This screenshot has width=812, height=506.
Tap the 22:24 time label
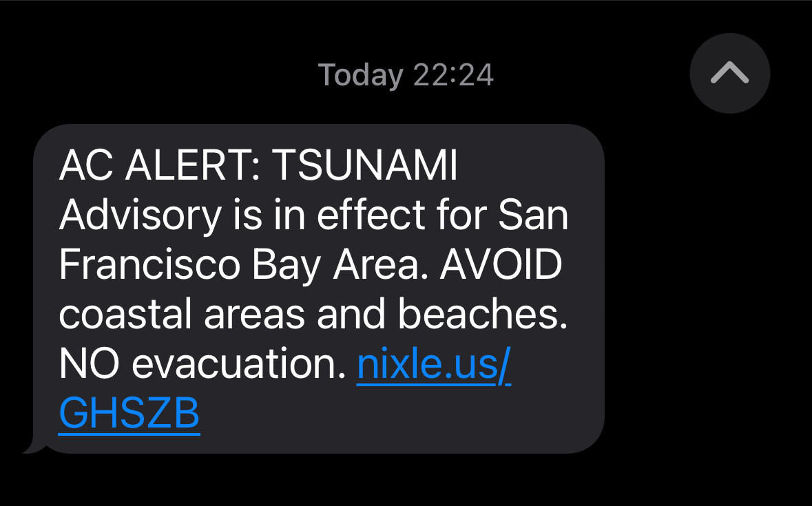pos(453,74)
